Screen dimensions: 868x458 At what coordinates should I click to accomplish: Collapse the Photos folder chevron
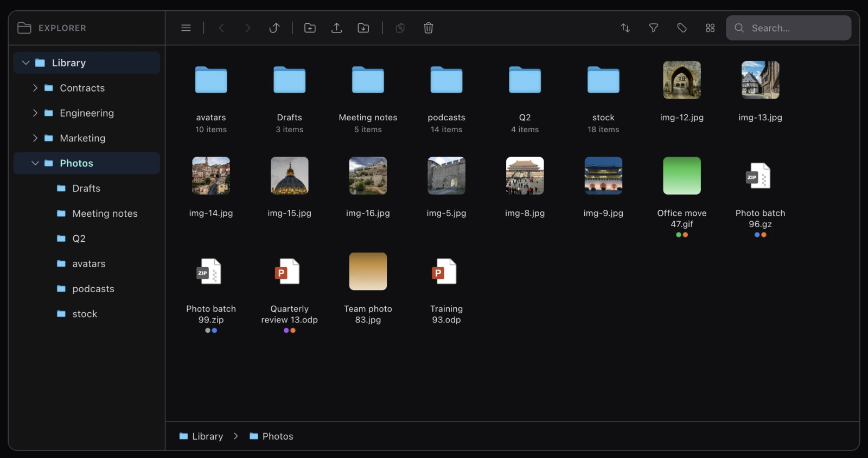35,163
